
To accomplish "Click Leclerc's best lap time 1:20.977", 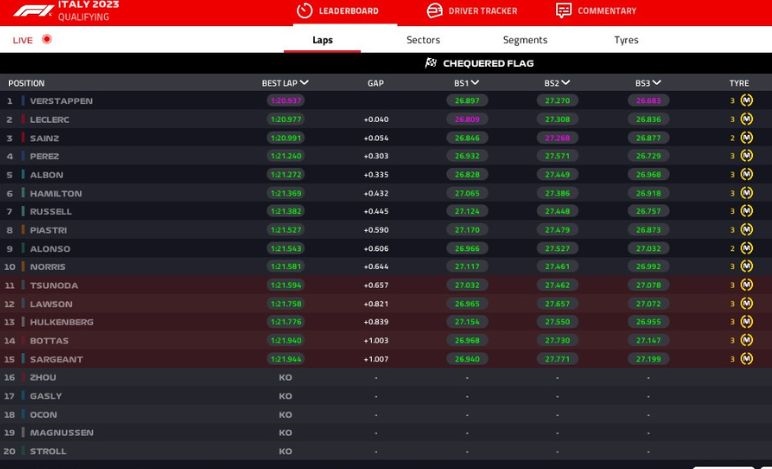I will (x=285, y=120).
